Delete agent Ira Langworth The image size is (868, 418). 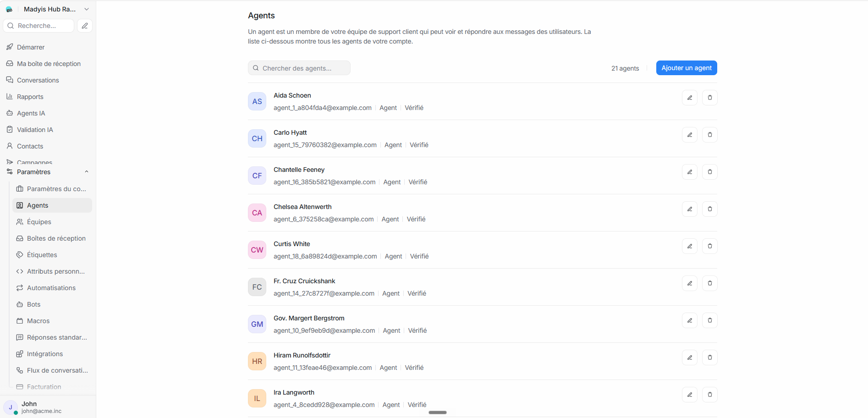710,395
